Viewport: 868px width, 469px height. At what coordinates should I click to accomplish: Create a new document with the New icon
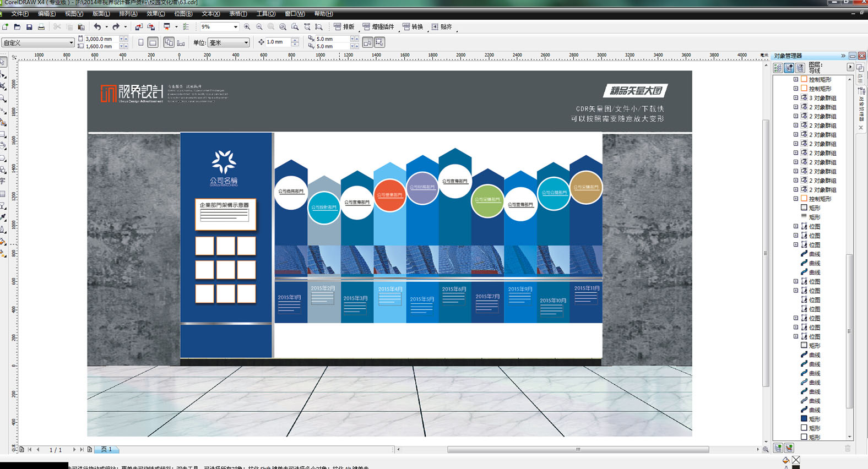tap(6, 26)
